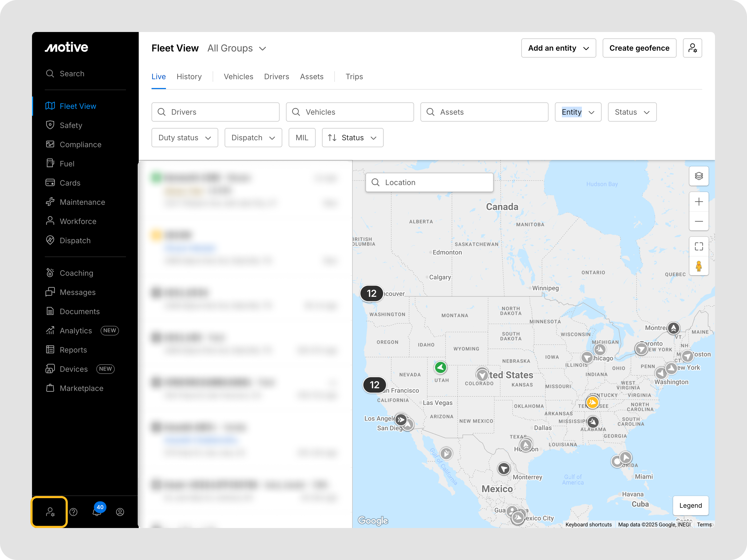Open the help question mark icon
Image resolution: width=747 pixels, height=560 pixels.
click(73, 512)
